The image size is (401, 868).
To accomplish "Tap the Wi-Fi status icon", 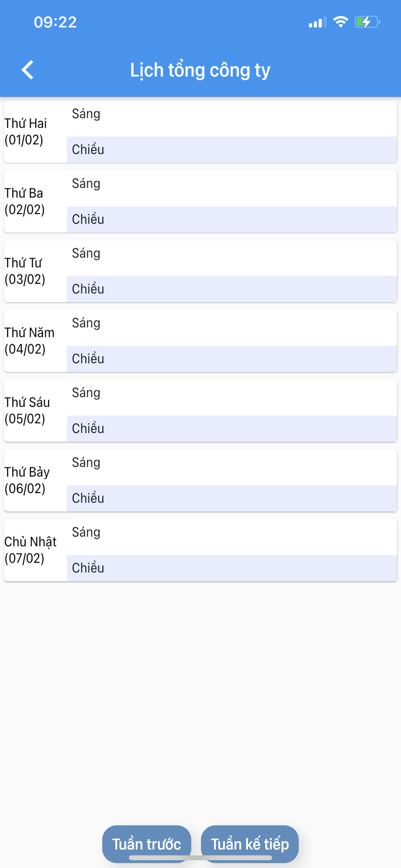I will (x=341, y=22).
